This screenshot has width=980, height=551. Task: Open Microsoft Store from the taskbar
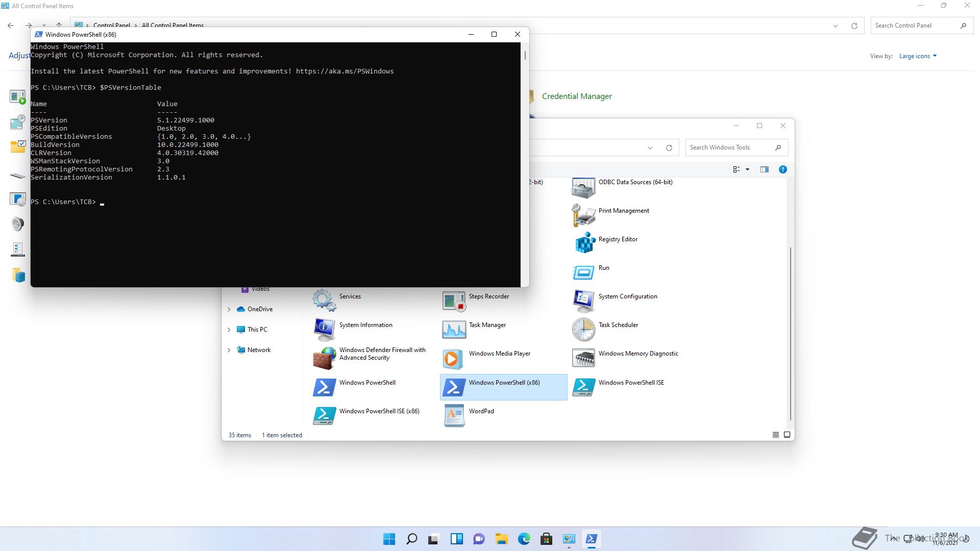point(546,539)
